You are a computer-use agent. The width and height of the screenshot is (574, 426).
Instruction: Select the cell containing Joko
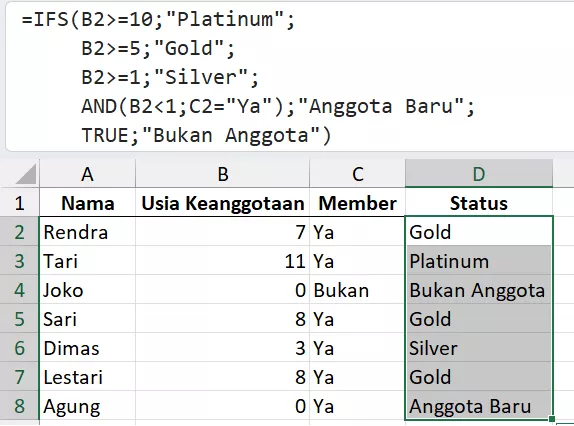pyautogui.click(x=87, y=289)
